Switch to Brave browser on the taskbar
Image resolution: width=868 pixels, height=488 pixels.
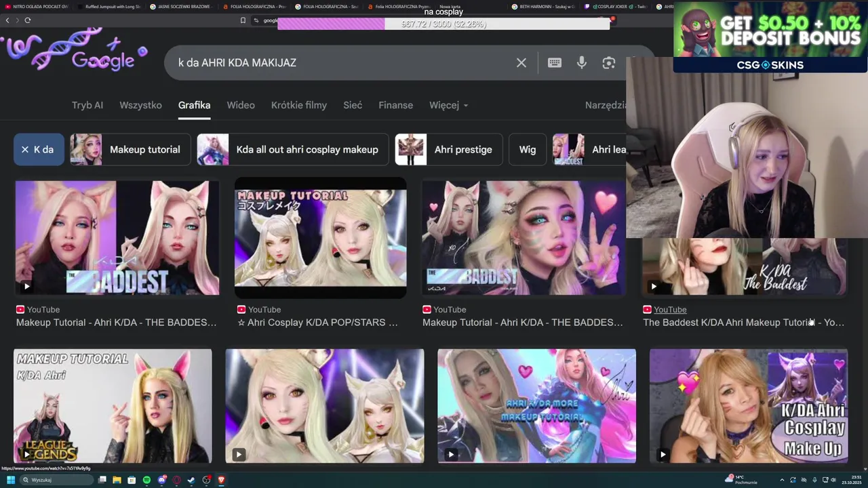pos(221,480)
